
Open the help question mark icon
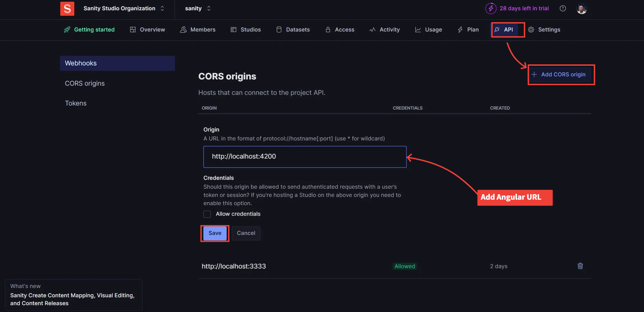click(563, 9)
